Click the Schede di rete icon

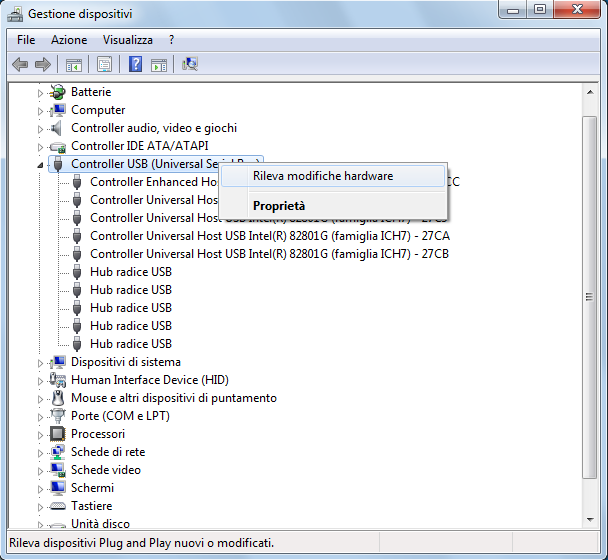pos(58,452)
